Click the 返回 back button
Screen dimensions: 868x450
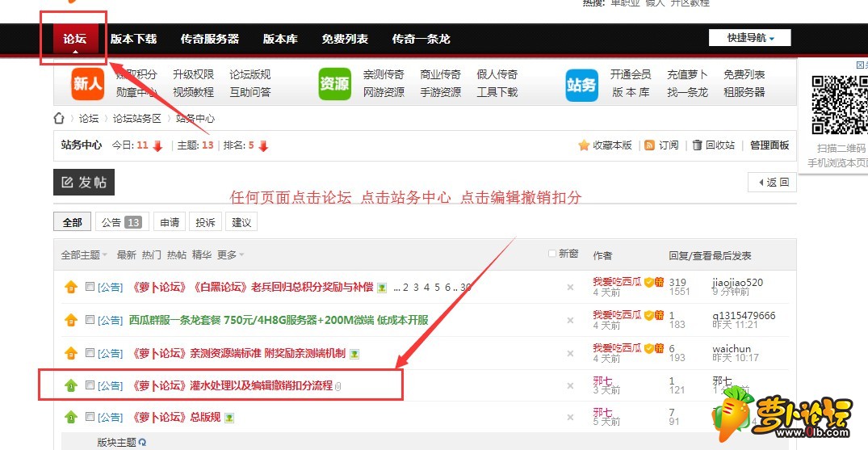click(772, 183)
